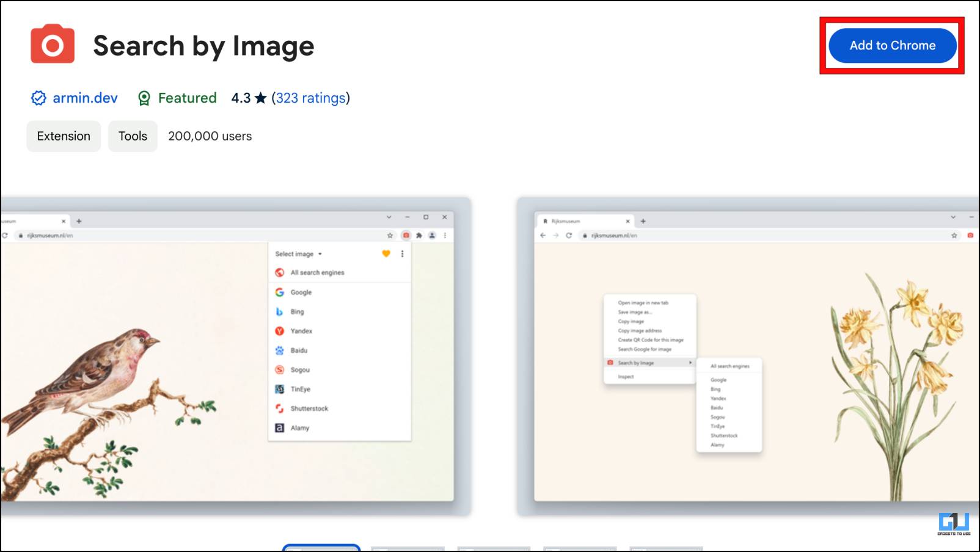Click bookmark star icon in bird preview address bar
Screen dimensions: 980x552
pyautogui.click(x=390, y=235)
